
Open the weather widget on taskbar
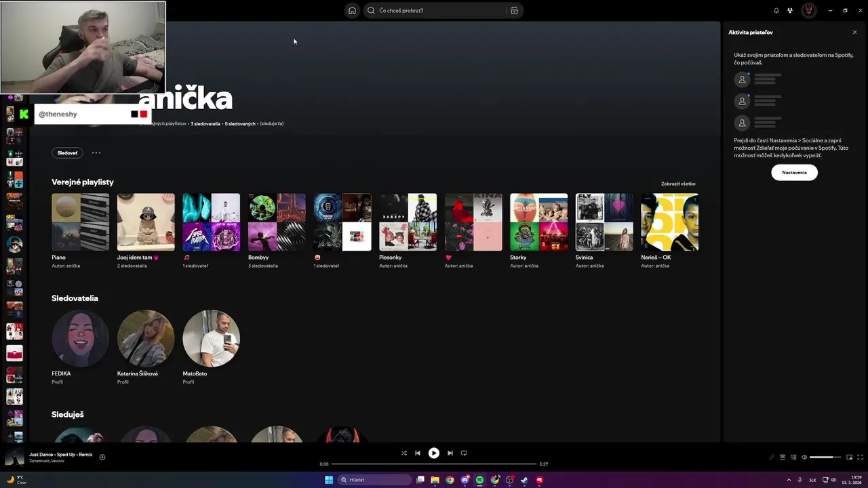click(16, 480)
